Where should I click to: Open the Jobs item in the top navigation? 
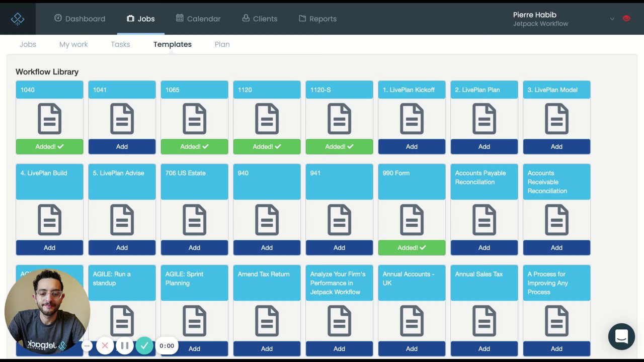pos(141,19)
